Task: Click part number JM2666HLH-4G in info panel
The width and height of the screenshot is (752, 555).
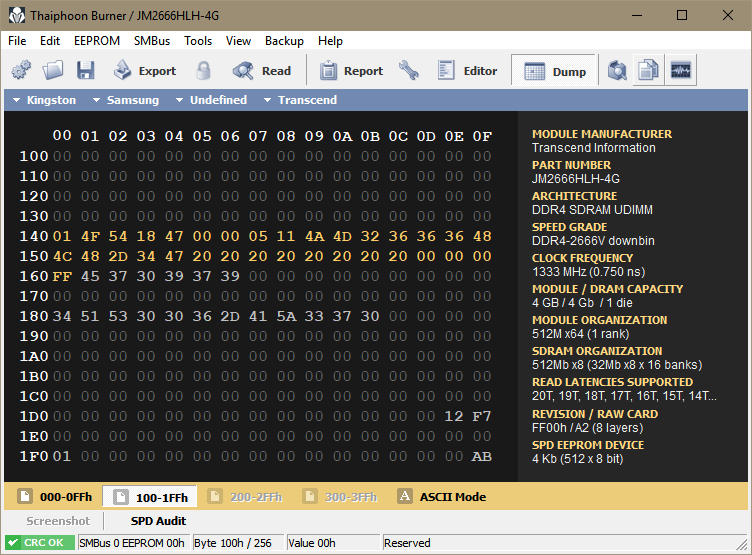Action: 576,179
